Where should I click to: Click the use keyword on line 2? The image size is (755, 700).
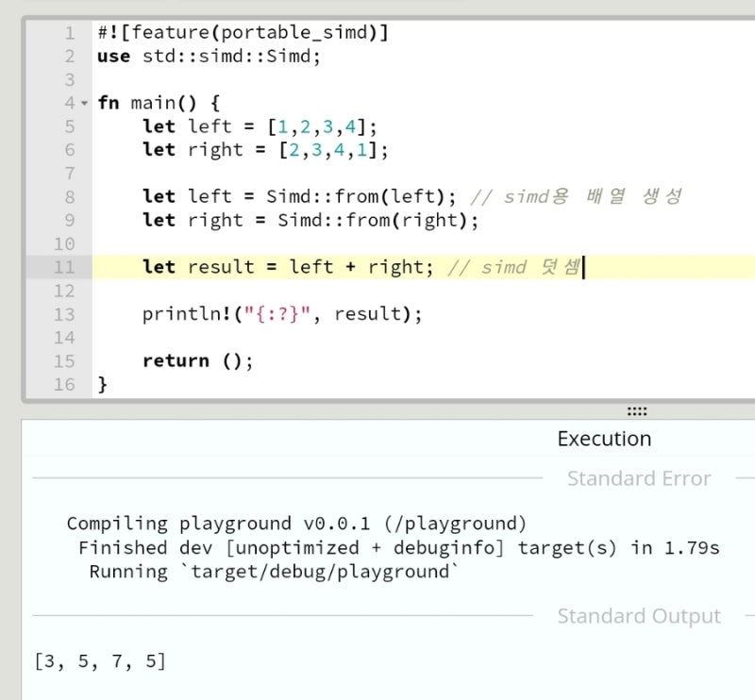pos(113,56)
